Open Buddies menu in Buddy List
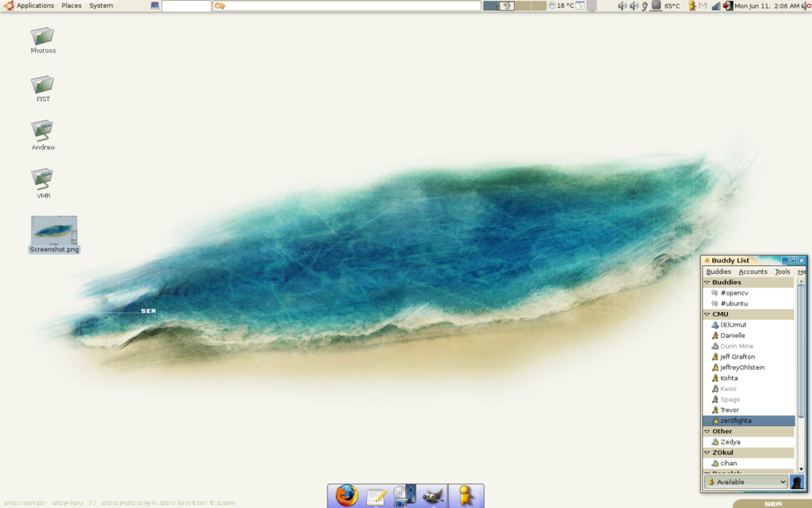This screenshot has height=508, width=812. (x=718, y=271)
